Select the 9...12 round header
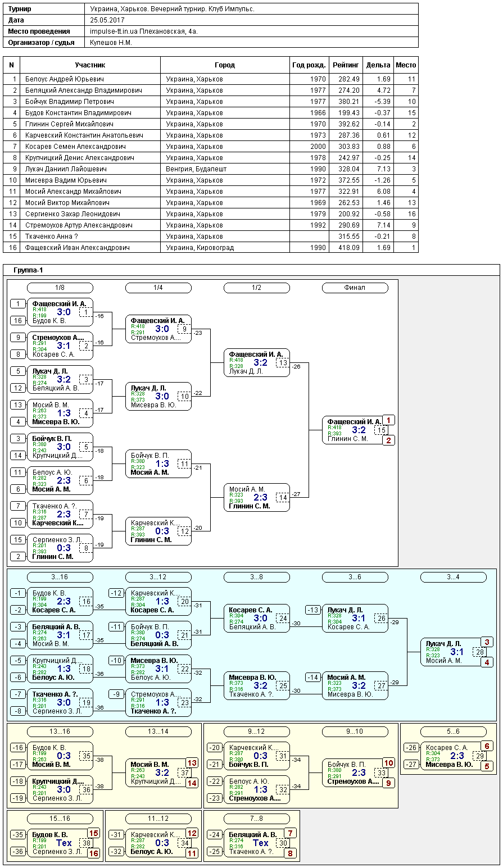The image size is (503, 868). (x=257, y=731)
